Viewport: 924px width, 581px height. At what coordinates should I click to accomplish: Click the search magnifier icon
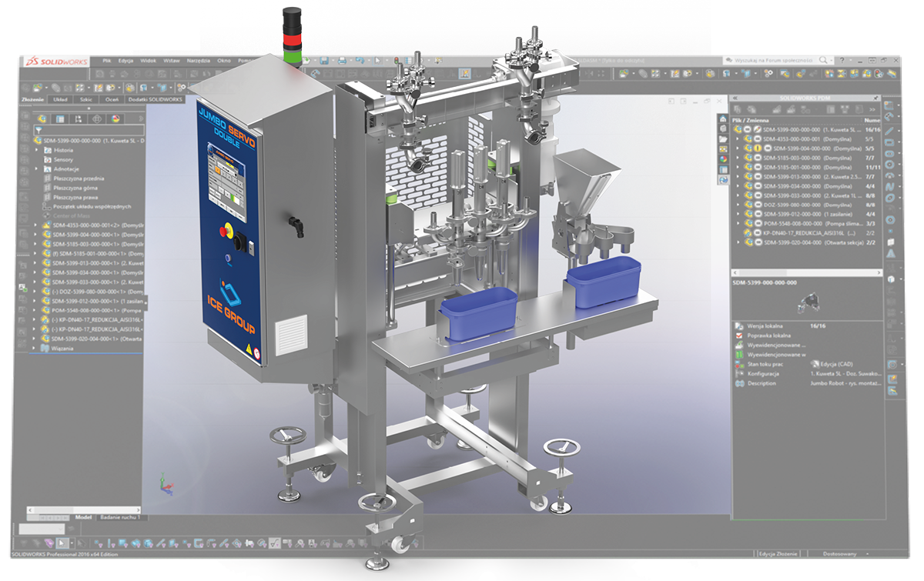823,60
